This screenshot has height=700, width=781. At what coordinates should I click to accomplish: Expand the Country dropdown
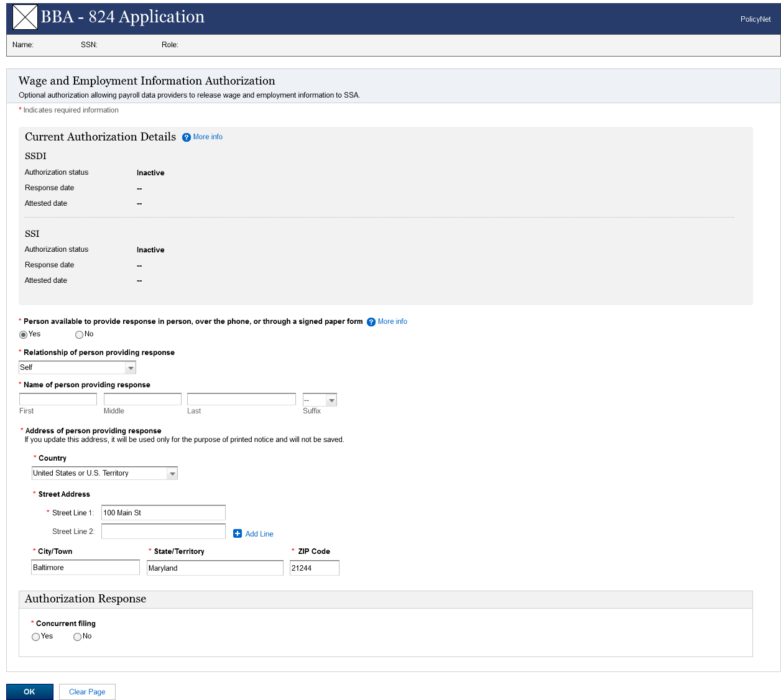(x=104, y=474)
